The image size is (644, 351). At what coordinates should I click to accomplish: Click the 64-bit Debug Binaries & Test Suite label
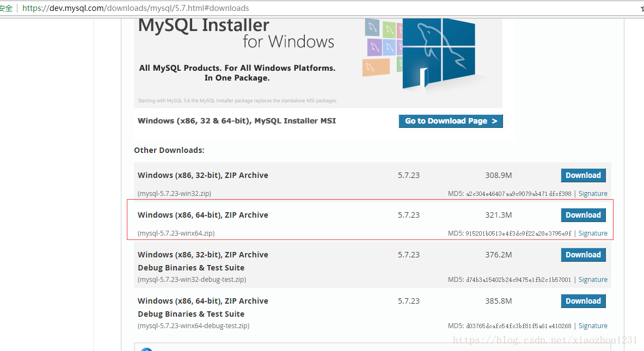click(191, 314)
